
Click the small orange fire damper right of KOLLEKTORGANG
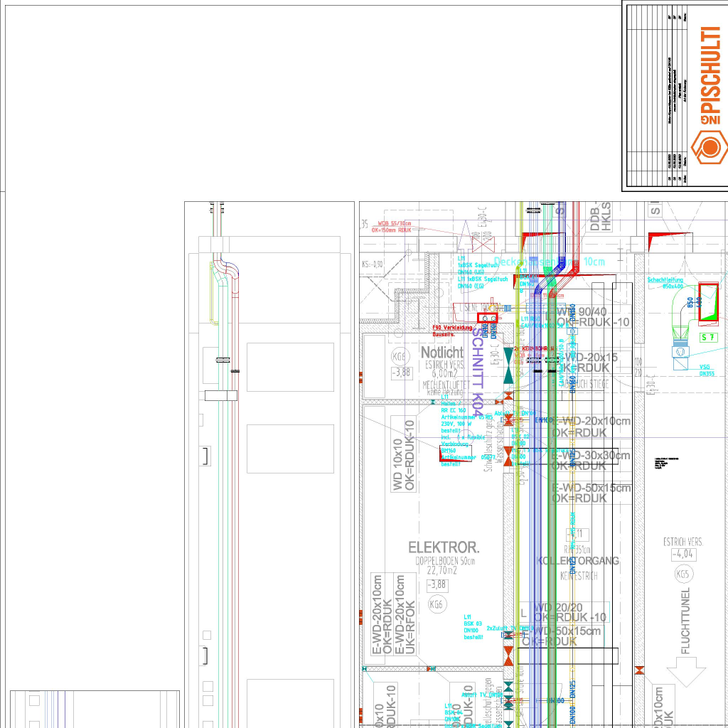pyautogui.click(x=639, y=670)
